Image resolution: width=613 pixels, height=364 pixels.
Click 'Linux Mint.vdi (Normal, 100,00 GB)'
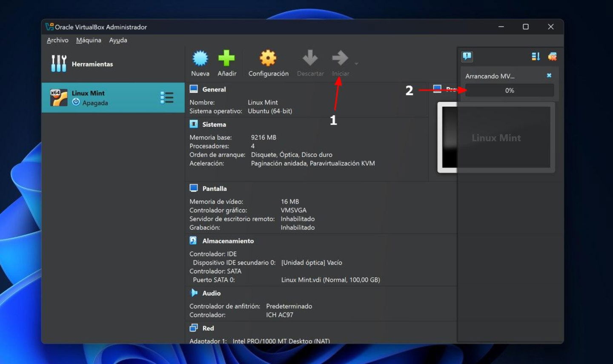[331, 280]
